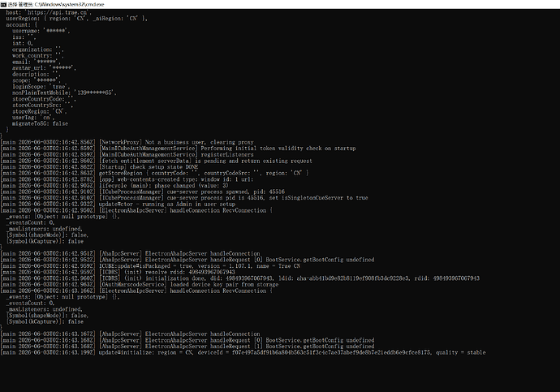Select the 'username:' line
The image size is (560, 392).
(x=41, y=31)
